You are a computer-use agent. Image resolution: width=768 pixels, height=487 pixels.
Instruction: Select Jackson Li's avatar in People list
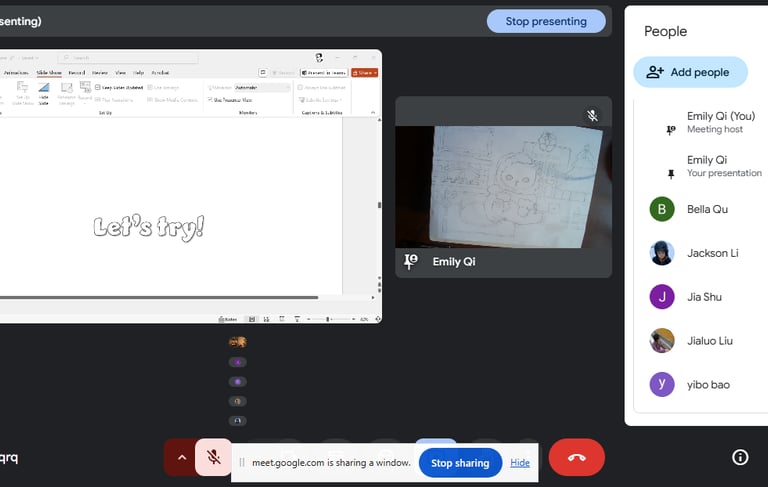tap(662, 253)
